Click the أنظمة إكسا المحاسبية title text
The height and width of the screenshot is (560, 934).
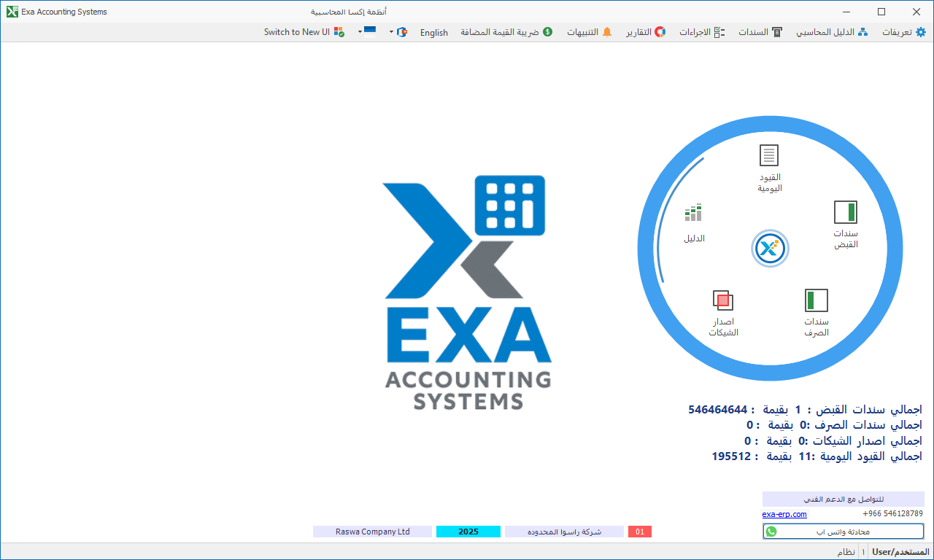coord(349,12)
